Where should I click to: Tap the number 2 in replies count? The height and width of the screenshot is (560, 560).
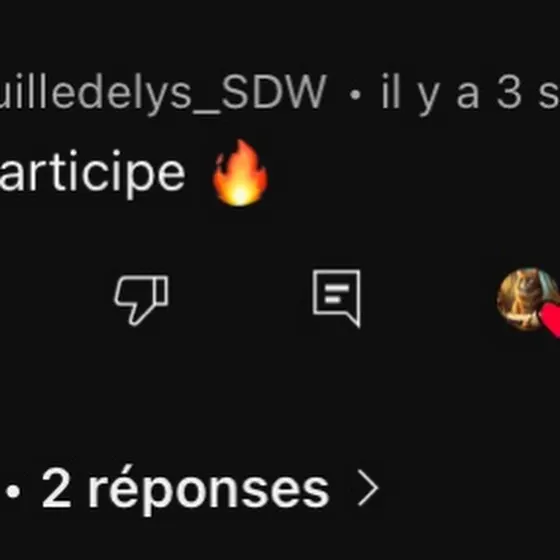pyautogui.click(x=56, y=488)
